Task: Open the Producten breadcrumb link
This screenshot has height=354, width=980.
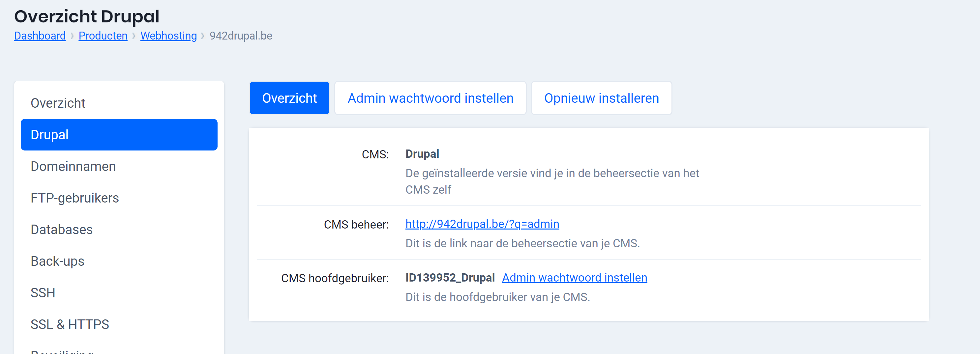Action: 103,36
